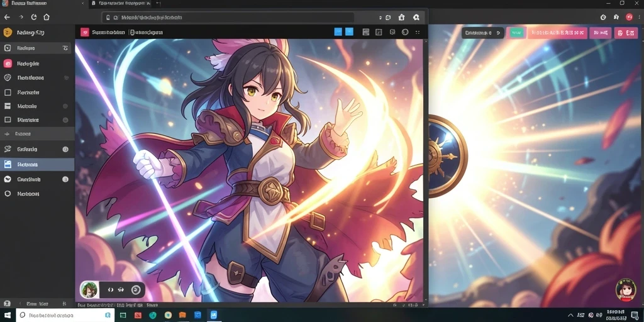Click the wide orange-pink gradient button
This screenshot has height=322, width=644.
[x=557, y=33]
